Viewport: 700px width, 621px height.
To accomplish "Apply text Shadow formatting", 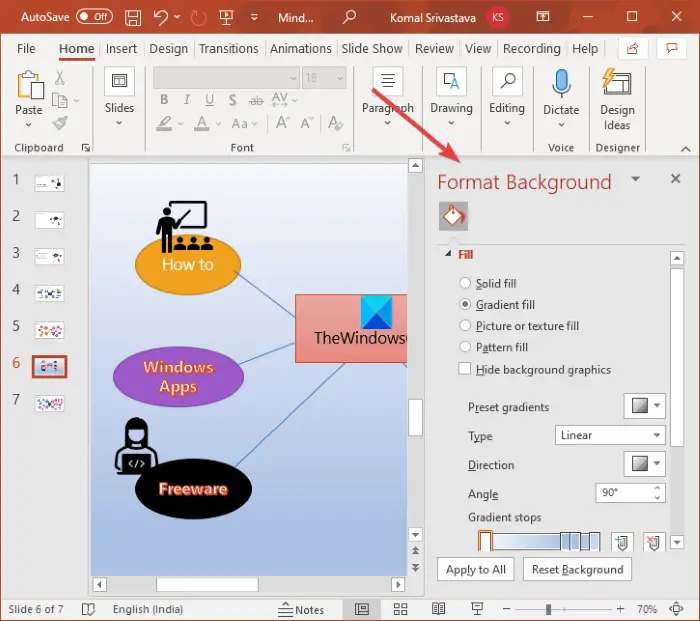I will tap(232, 100).
